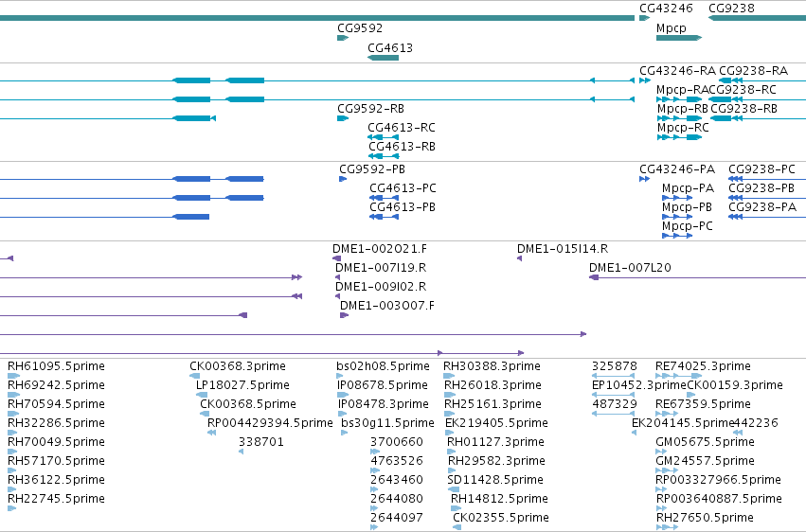
Task: Click EST CK02355.5prime
Action: pyautogui.click(x=457, y=527)
